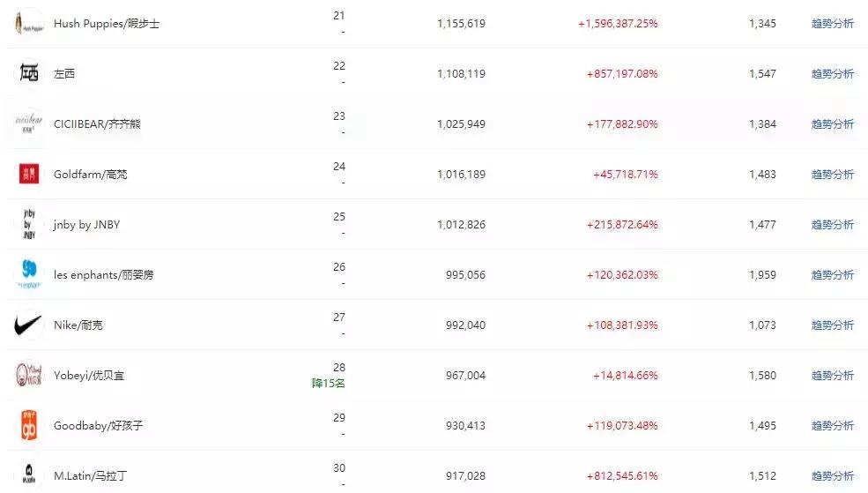Open 趋势分析 for Yobeyi/优贝宜
Image resolution: width=868 pixels, height=493 pixels.
pyautogui.click(x=832, y=376)
